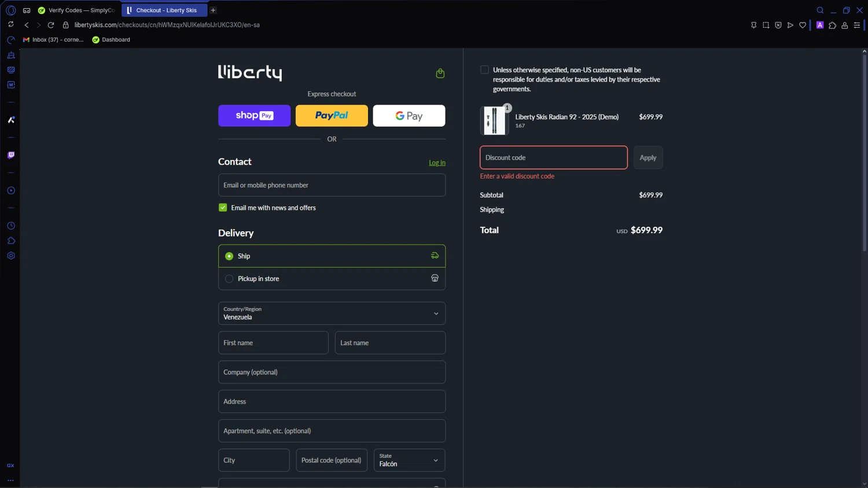Go forward to next page

tap(39, 25)
